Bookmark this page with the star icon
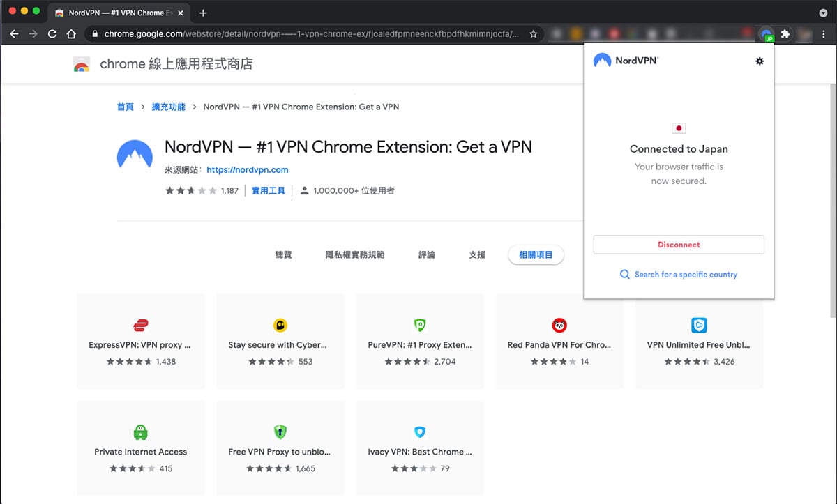 (533, 33)
